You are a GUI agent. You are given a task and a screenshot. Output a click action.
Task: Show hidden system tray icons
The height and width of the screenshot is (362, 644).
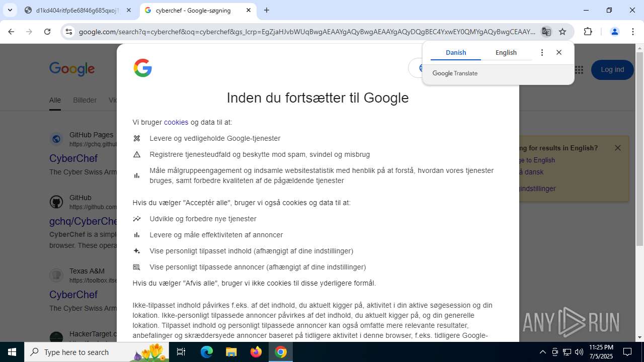tap(542, 352)
